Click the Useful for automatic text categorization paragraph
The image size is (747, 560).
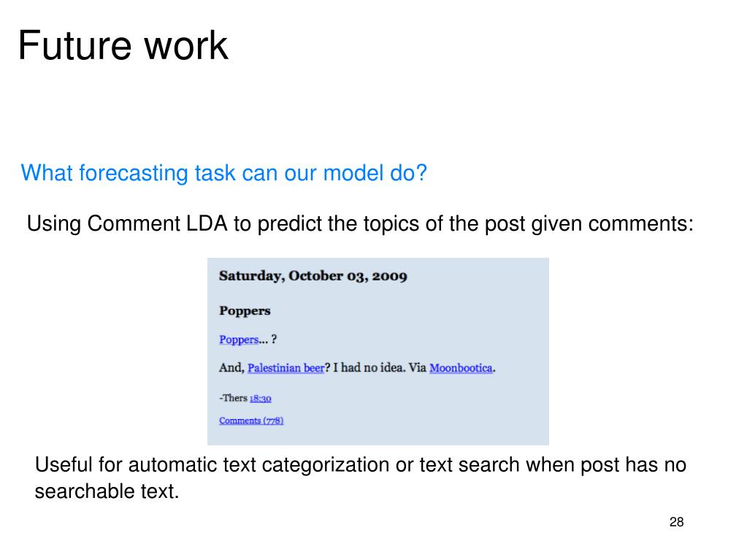[x=360, y=477]
